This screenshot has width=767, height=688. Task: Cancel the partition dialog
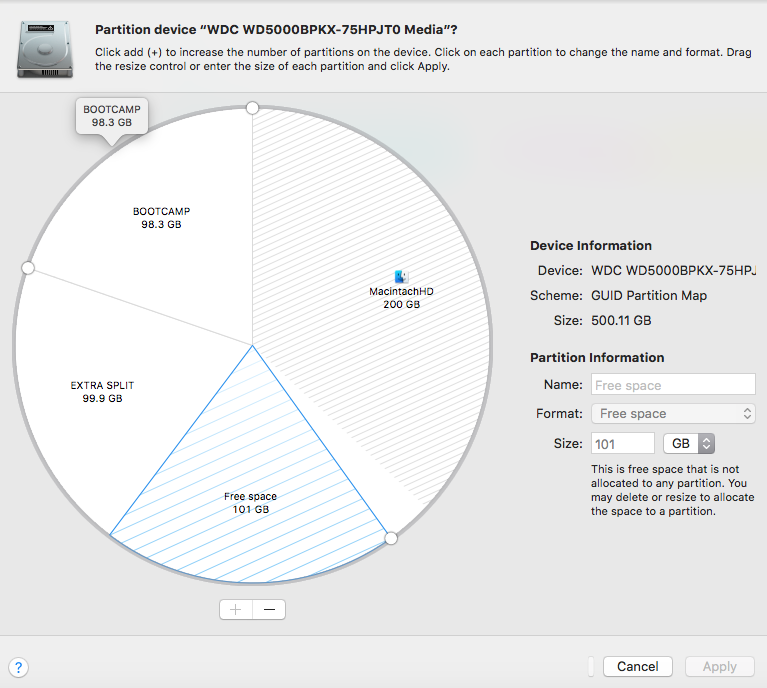637,666
